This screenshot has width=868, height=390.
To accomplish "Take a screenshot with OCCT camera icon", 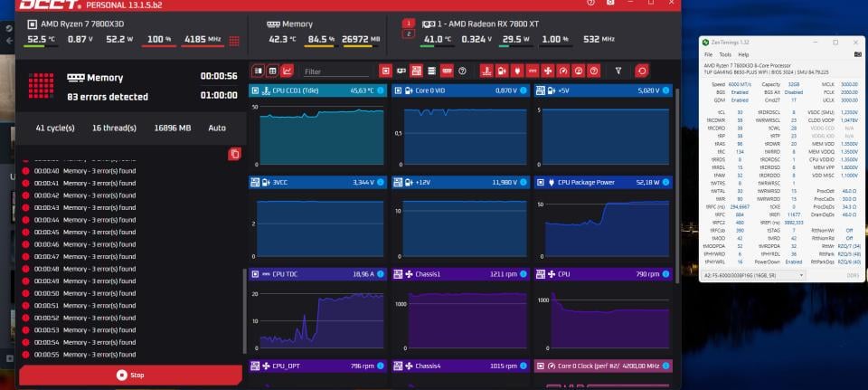I will click(610, 3).
